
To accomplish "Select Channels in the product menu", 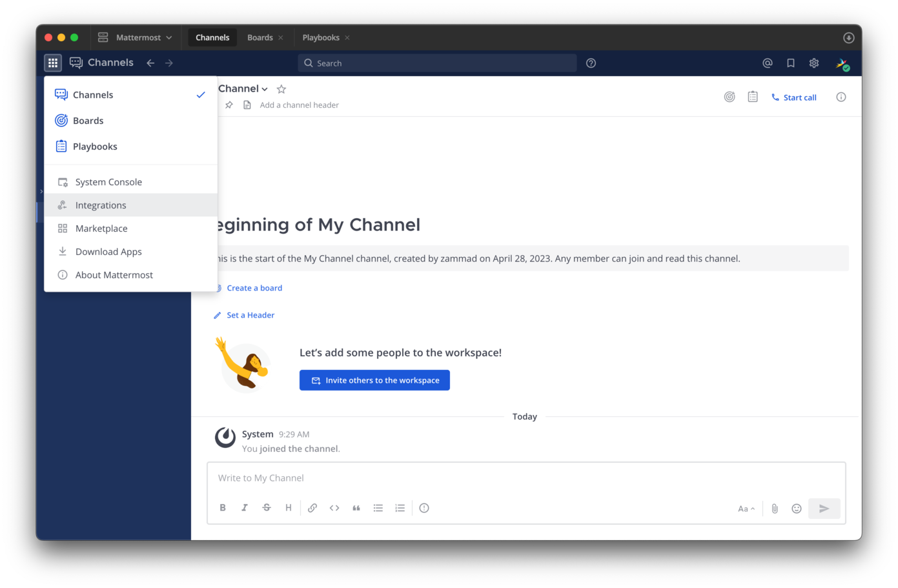I will pos(131,95).
